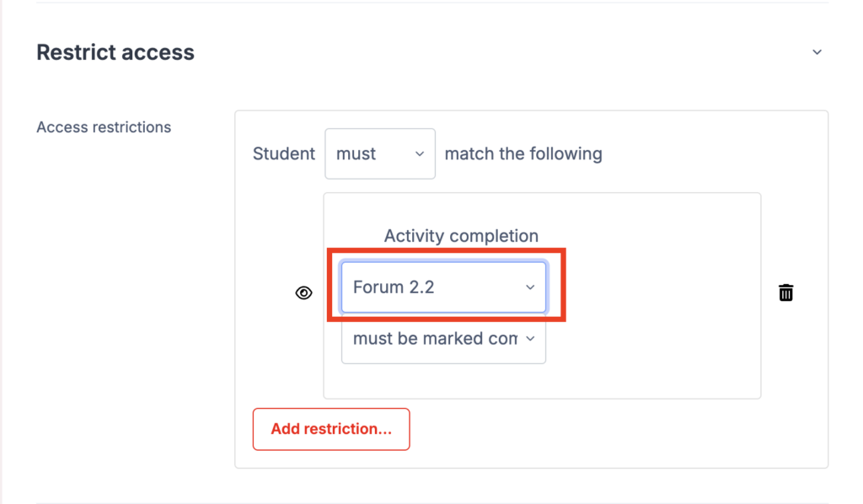
Task: Click the arrow inside the 'must' select
Action: (x=420, y=154)
